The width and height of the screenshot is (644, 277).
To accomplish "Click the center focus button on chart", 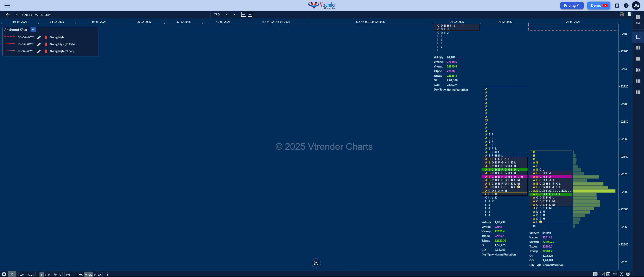I will 316,263.
